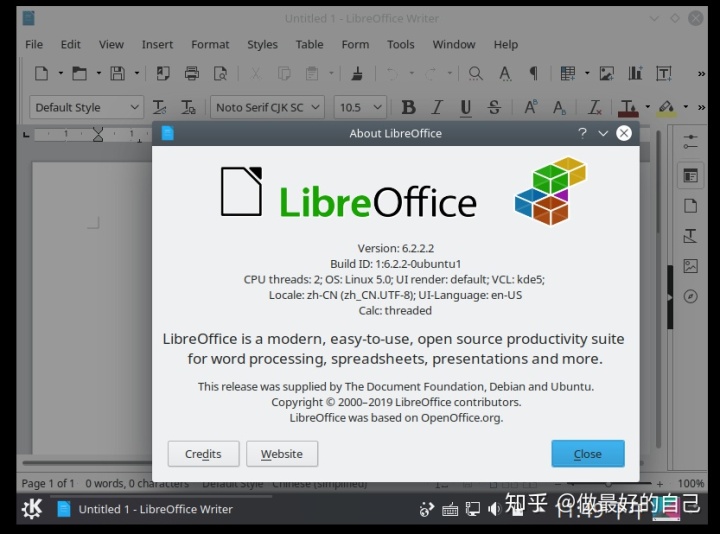Open the Format menu
Image resolution: width=720 pixels, height=534 pixels.
210,45
